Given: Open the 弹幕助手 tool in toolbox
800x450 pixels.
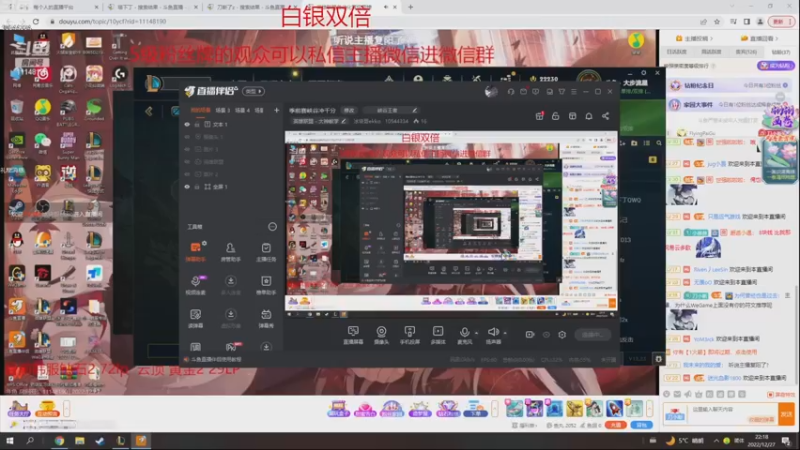Looking at the screenshot, I should (x=195, y=252).
